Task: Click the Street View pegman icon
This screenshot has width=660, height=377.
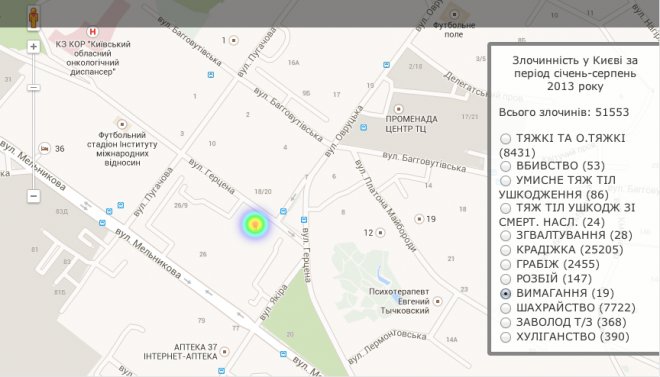Action: pos(34,18)
